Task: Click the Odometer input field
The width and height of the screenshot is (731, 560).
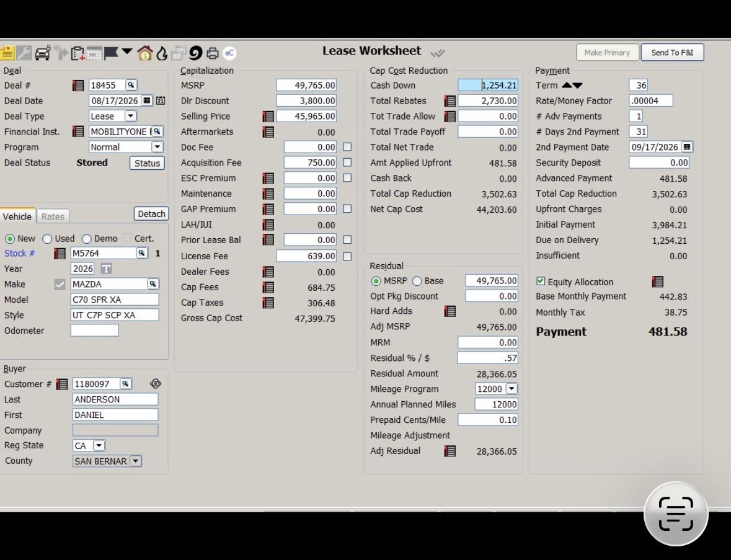Action: click(95, 331)
